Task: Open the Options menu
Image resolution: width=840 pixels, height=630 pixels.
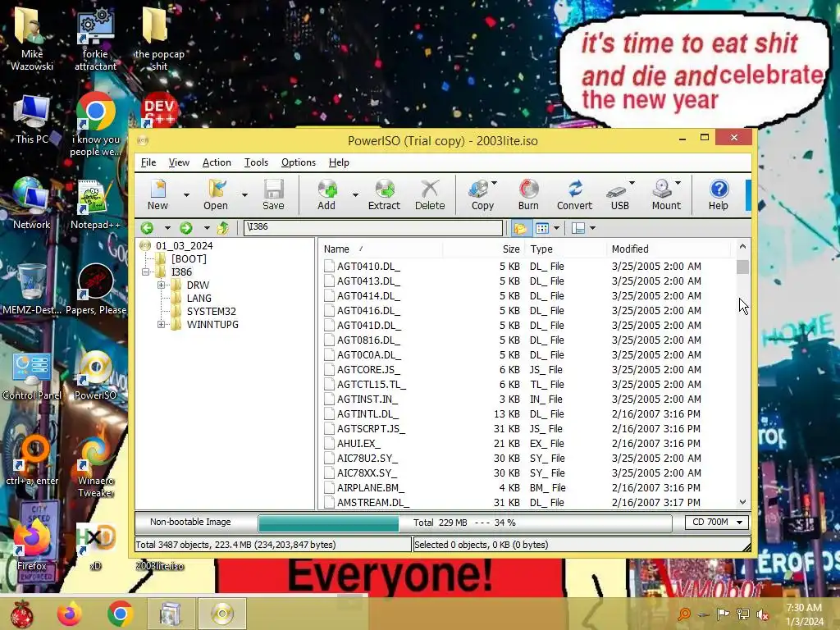Action: pyautogui.click(x=299, y=162)
